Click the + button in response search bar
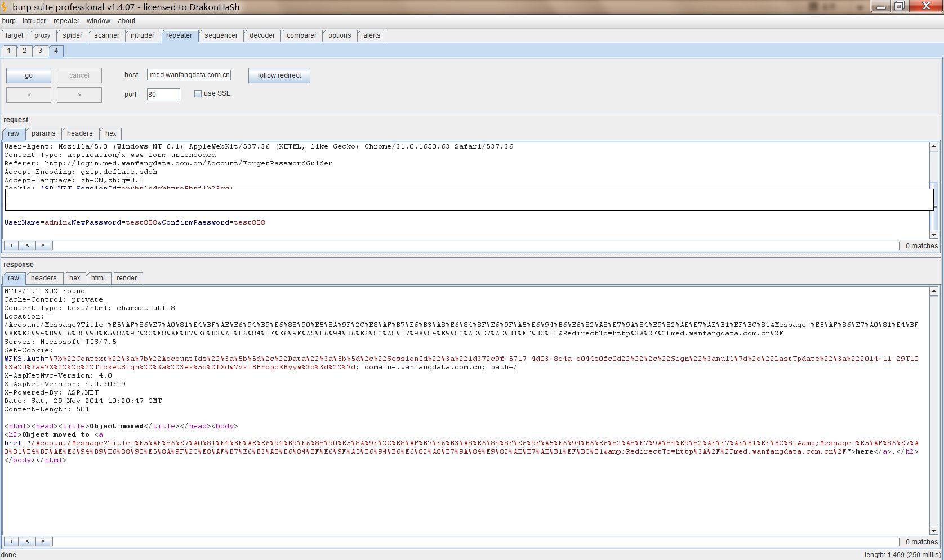This screenshot has width=944, height=560. [11, 541]
